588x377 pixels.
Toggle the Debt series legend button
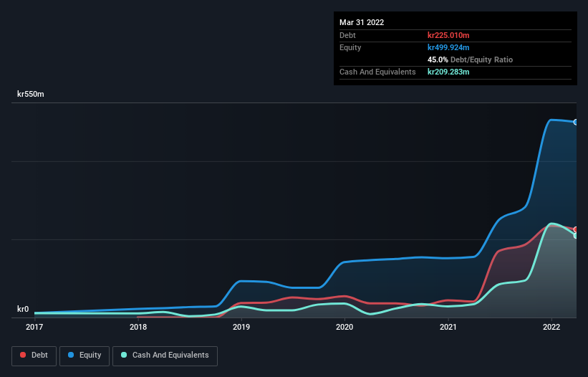[34, 356]
